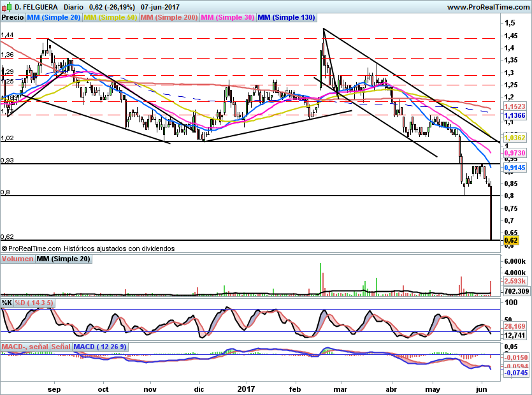Screen dimensions: 532x395
Task: Click the 2017 marker on time axis
Action: click(246, 388)
